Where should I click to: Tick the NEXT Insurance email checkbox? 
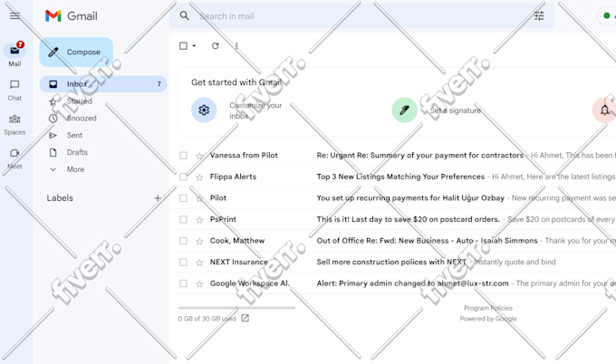184,262
